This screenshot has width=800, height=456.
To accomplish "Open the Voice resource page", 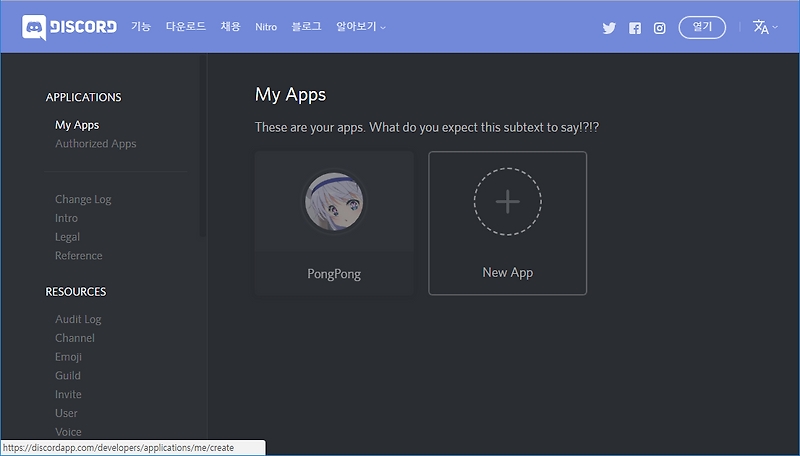I will (68, 432).
